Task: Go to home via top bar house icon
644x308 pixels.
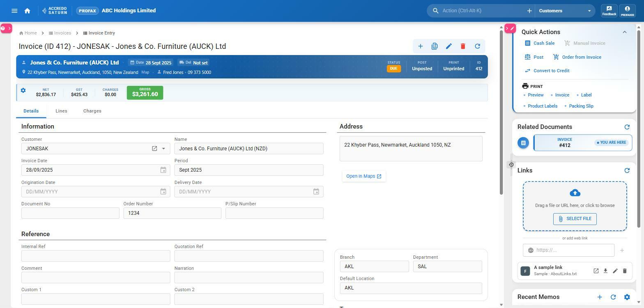Action: pyautogui.click(x=27, y=11)
